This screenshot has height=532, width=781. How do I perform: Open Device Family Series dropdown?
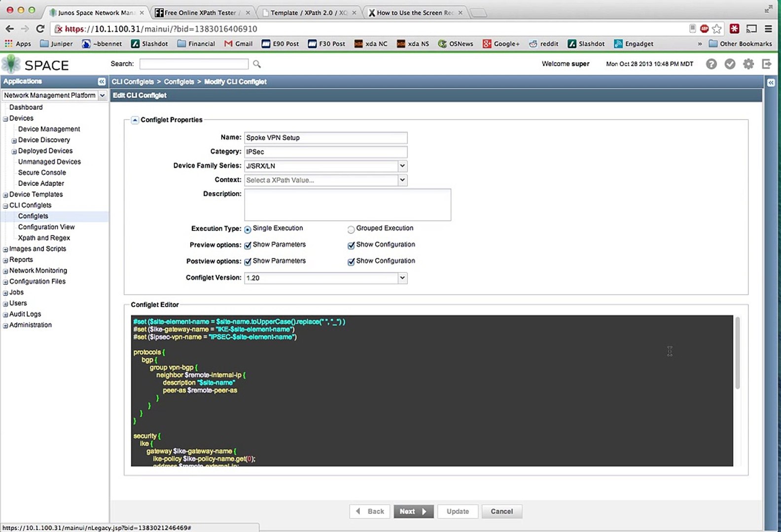[402, 166]
